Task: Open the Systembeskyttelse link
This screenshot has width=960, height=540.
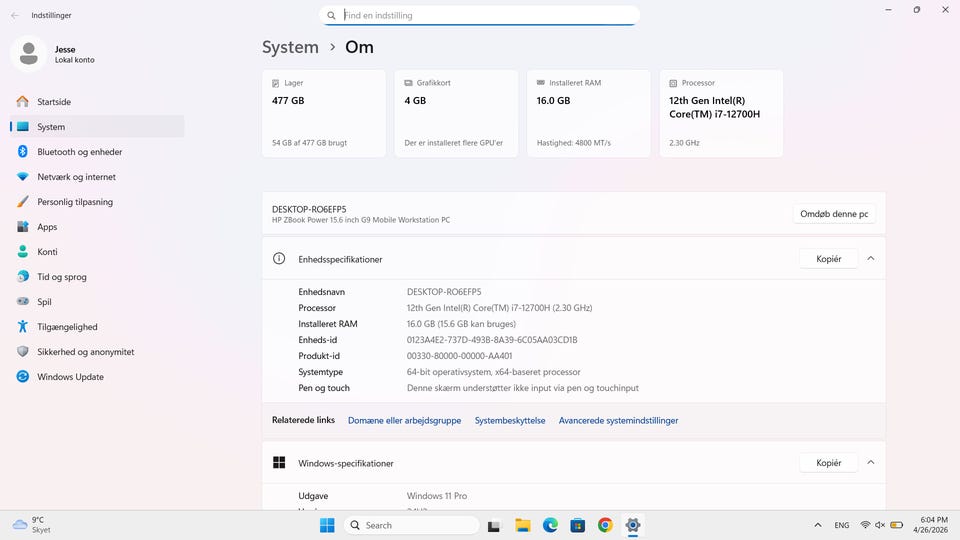Action: click(x=510, y=421)
